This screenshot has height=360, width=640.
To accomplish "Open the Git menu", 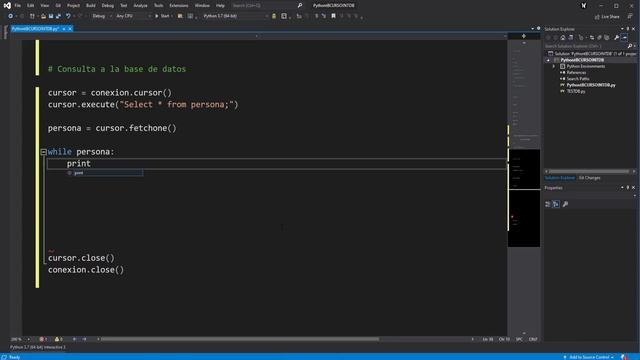I will pos(58,6).
